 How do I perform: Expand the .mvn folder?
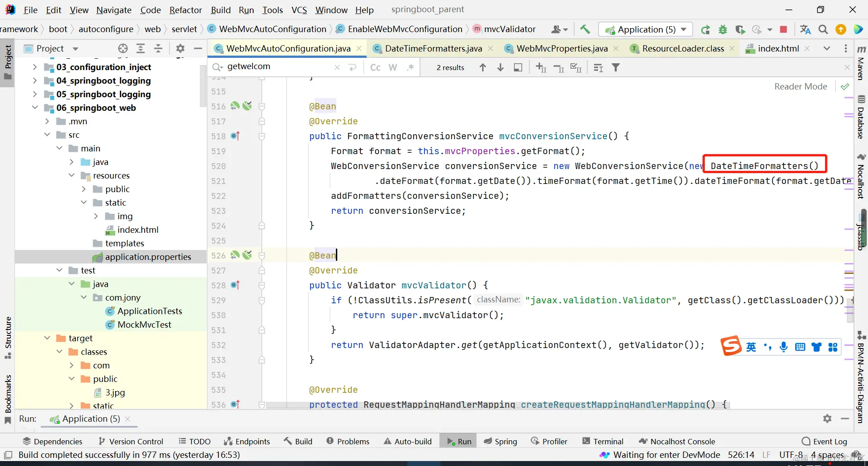click(47, 121)
